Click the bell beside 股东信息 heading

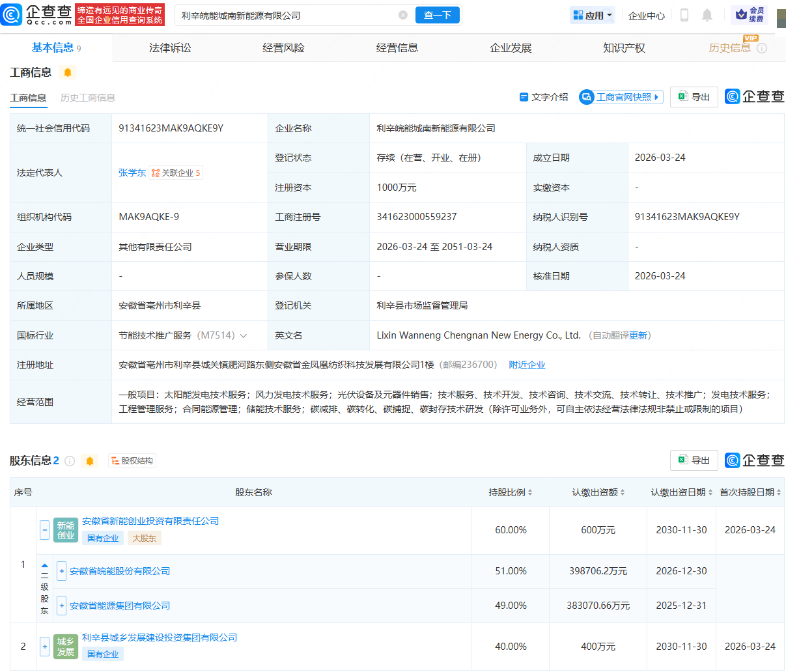point(90,461)
